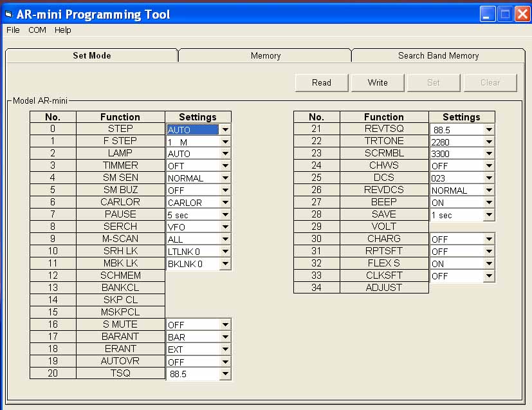Click the VOLT function cell
This screenshot has height=410, width=532.
tap(384, 227)
